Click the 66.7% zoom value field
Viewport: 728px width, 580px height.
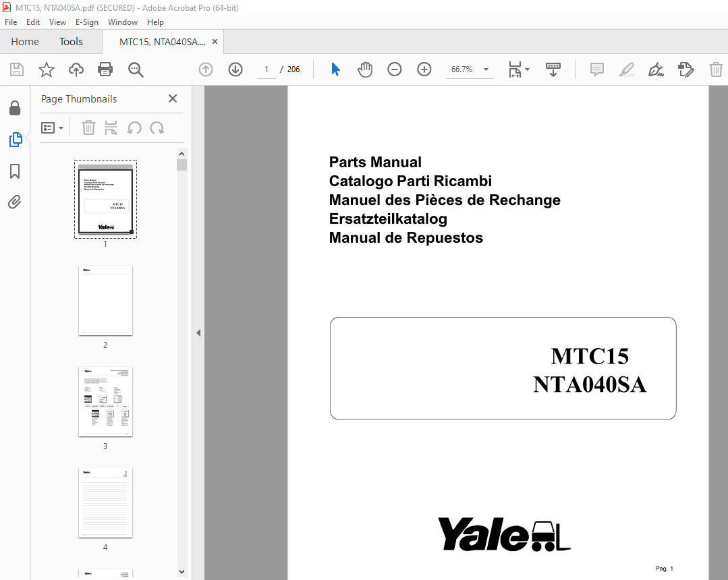462,69
